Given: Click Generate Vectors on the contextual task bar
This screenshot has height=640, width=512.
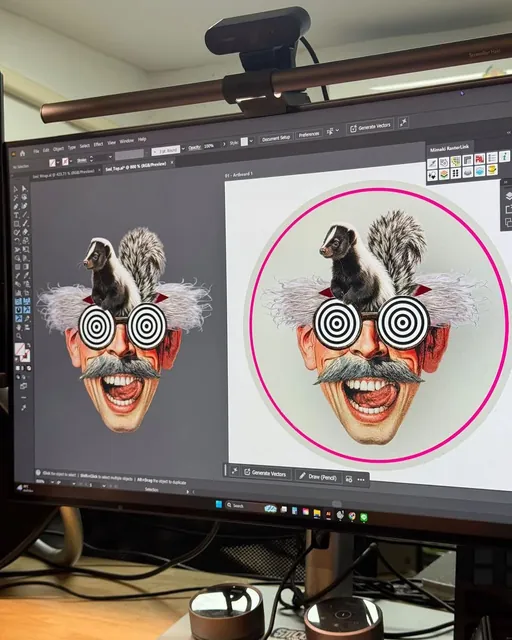Looking at the screenshot, I should [x=265, y=473].
